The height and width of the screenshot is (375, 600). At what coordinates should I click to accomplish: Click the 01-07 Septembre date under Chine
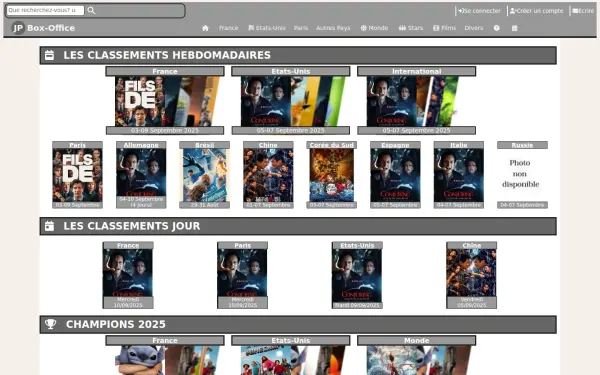pyautogui.click(x=268, y=205)
